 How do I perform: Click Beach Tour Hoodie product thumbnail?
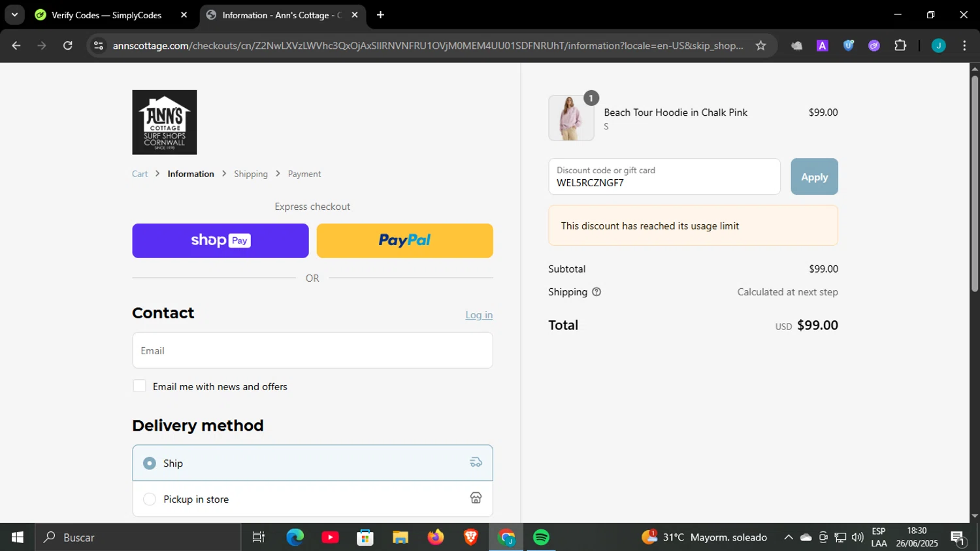click(571, 118)
